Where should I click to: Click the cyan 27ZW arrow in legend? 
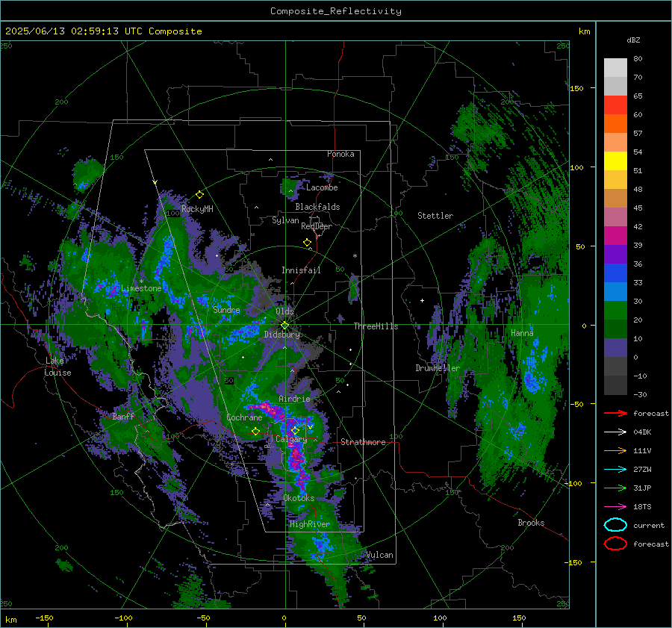pos(615,470)
